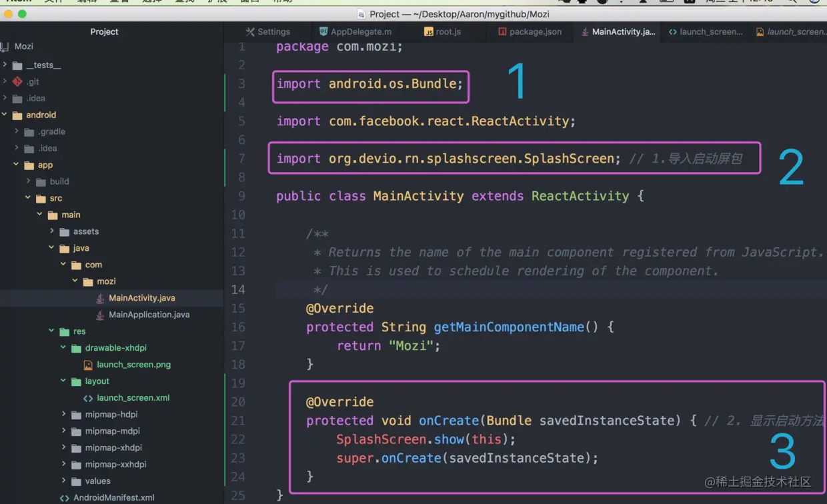The image size is (827, 504).
Task: Switch to the launch_screen xml tab
Action: 706,31
